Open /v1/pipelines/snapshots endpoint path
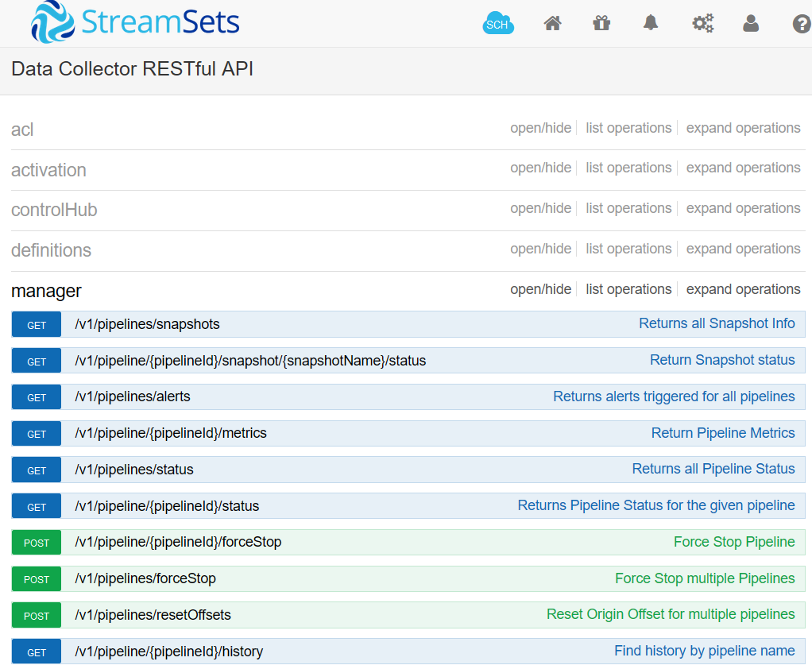The width and height of the screenshot is (812, 669). (x=147, y=324)
